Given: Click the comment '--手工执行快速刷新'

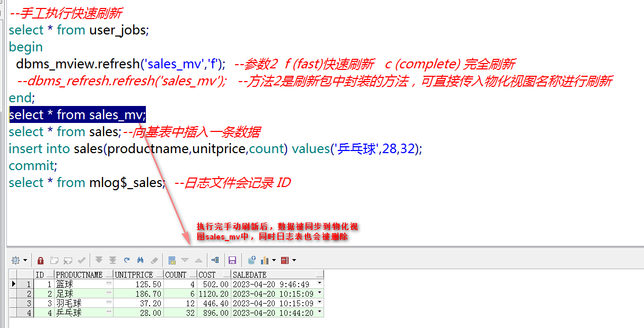Looking at the screenshot, I should (x=66, y=13).
